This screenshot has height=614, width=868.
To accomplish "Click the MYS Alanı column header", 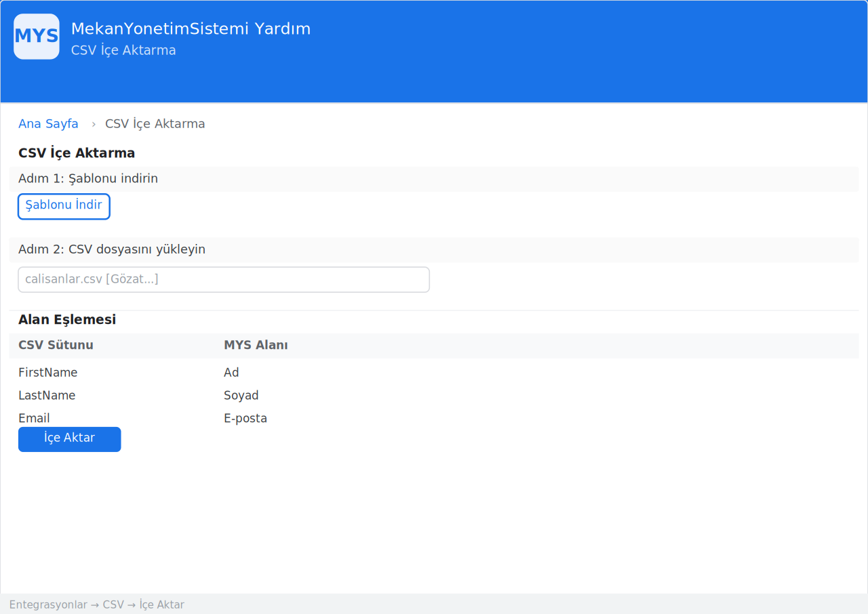I will click(256, 346).
